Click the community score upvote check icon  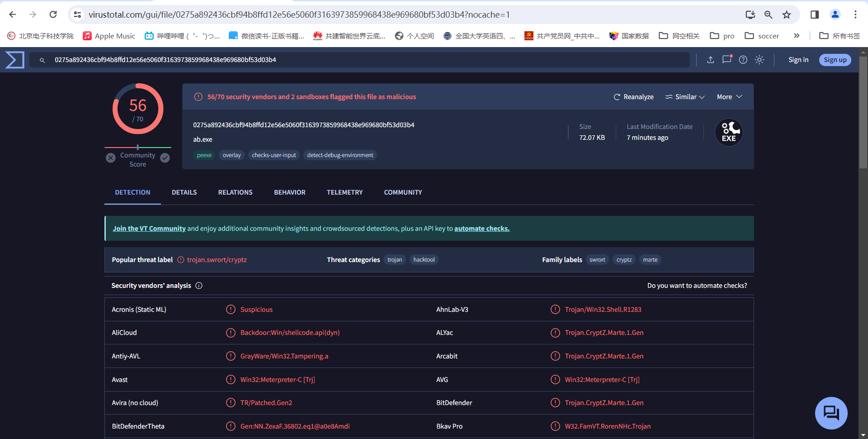tap(165, 158)
